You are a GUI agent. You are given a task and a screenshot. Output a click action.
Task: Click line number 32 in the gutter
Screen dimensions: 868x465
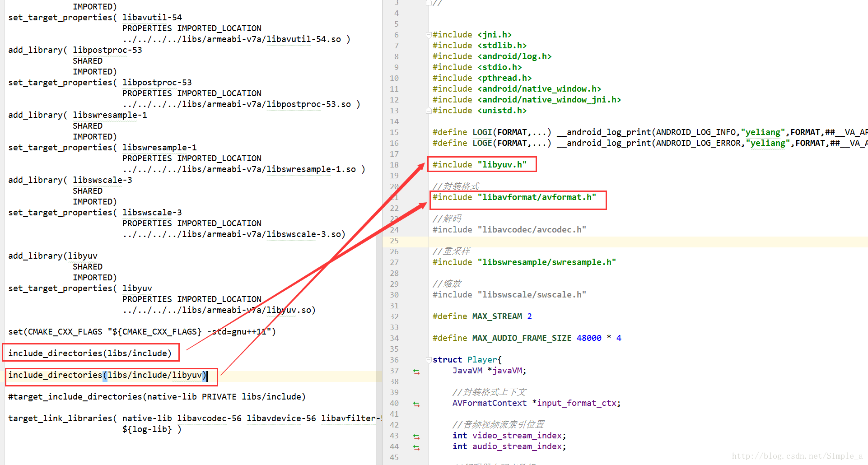394,316
